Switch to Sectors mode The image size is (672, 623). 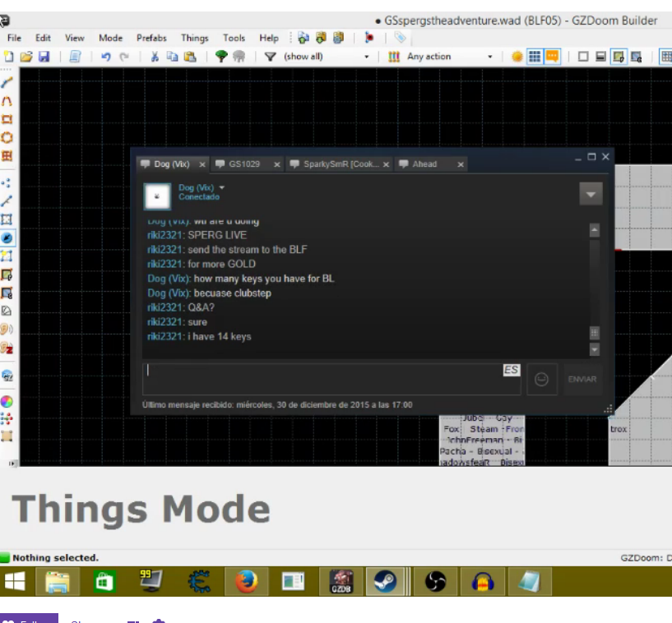(7, 219)
